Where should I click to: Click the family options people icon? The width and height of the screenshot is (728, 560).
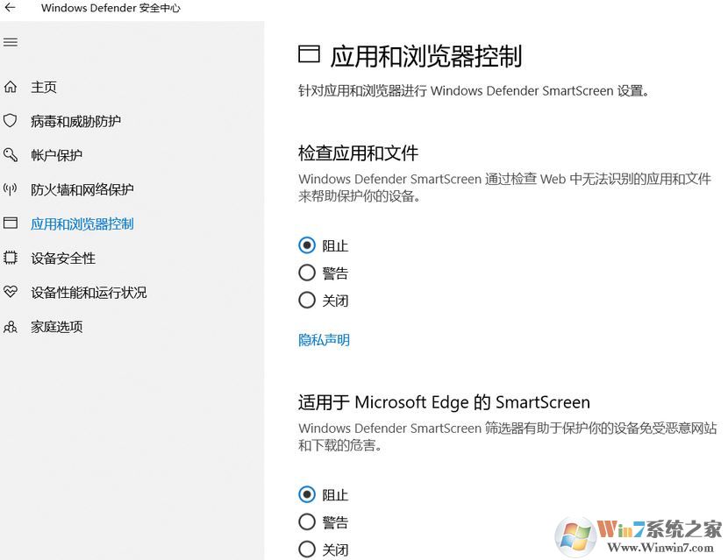(11, 327)
